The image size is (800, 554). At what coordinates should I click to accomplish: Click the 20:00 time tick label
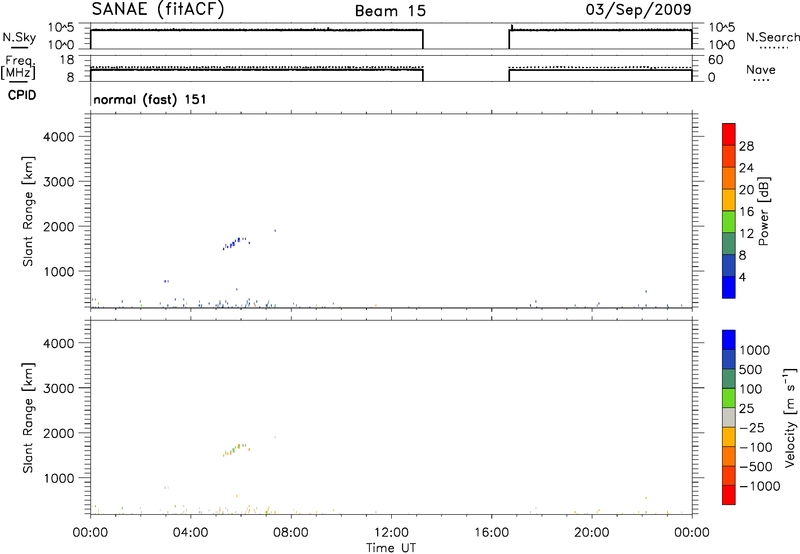tap(591, 533)
